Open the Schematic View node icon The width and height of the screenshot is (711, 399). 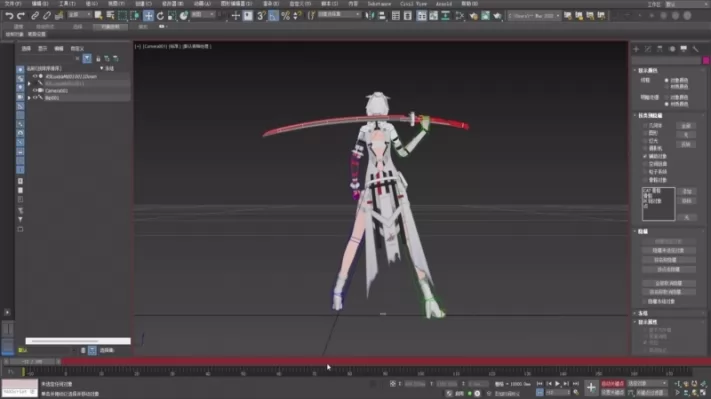tap(460, 16)
